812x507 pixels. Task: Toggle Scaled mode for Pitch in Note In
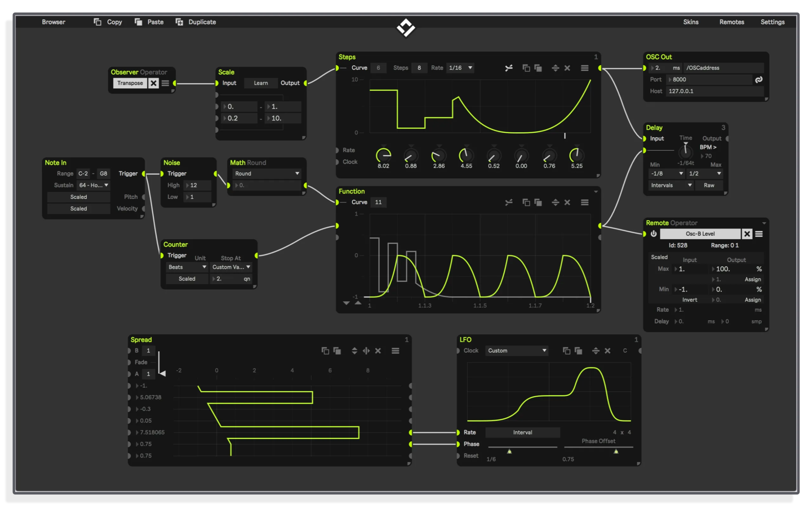click(78, 197)
